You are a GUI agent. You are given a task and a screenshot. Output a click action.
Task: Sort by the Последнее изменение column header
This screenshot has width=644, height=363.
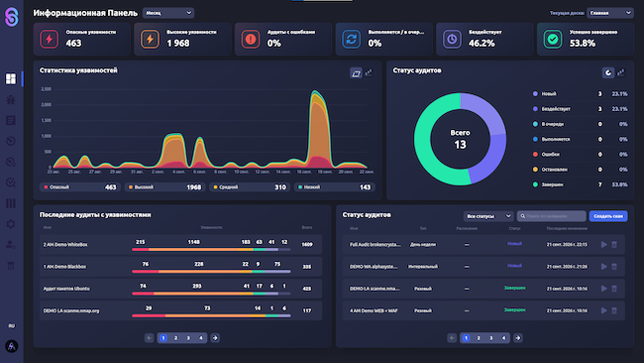coord(567,228)
